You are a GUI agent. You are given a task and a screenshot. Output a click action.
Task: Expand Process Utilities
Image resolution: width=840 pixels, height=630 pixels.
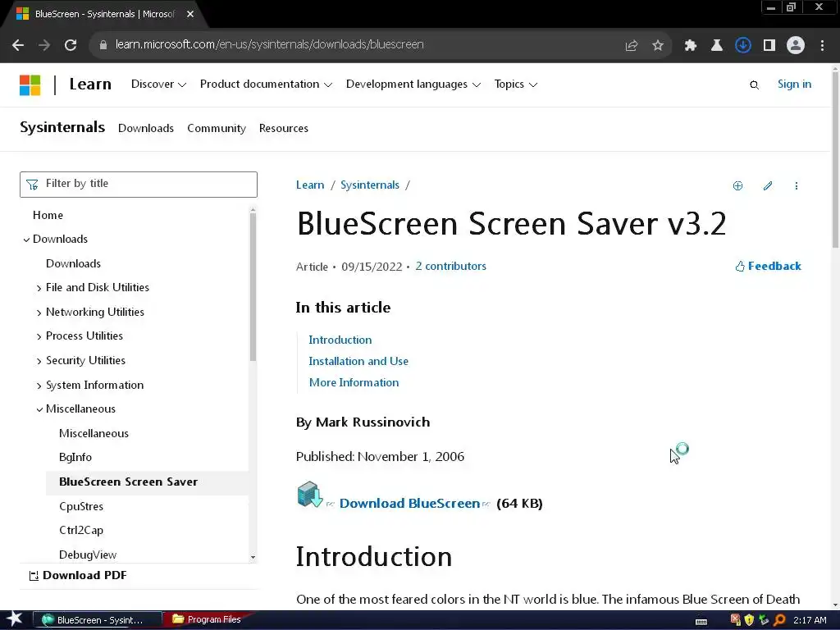tap(39, 336)
